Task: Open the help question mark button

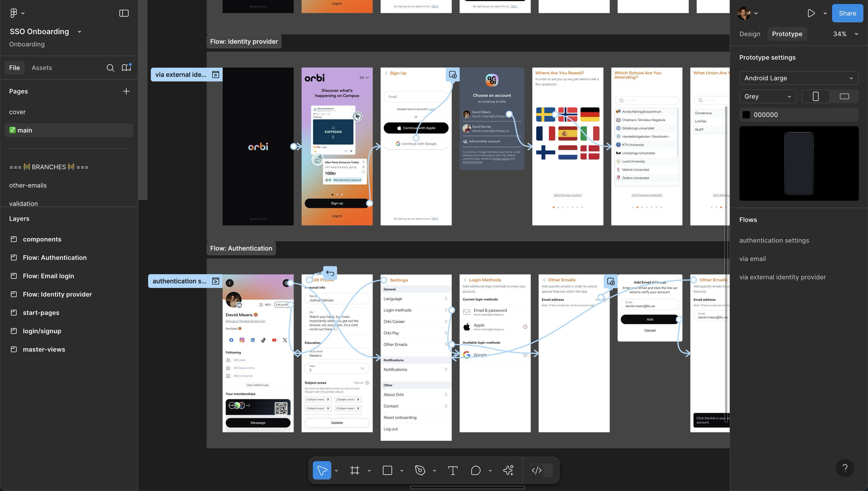Action: (845, 468)
